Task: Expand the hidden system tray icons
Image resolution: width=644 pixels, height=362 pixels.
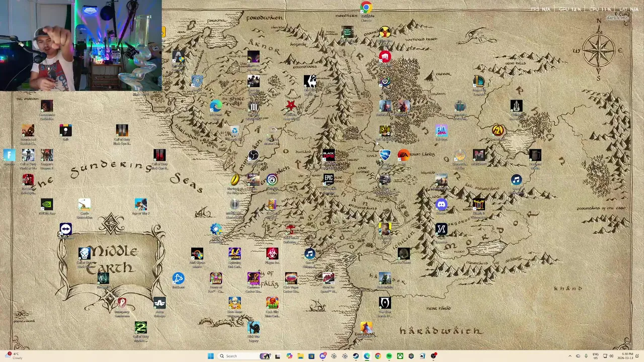Action: coord(570,356)
